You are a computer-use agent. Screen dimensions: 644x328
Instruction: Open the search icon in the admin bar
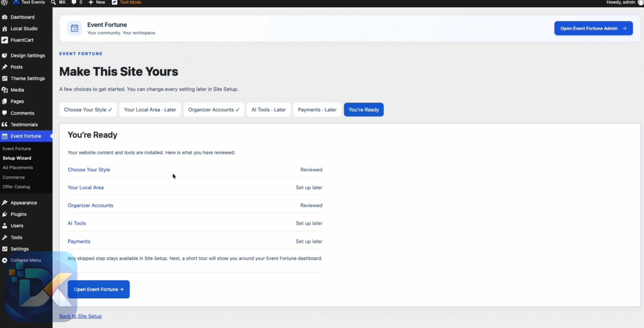53,2
